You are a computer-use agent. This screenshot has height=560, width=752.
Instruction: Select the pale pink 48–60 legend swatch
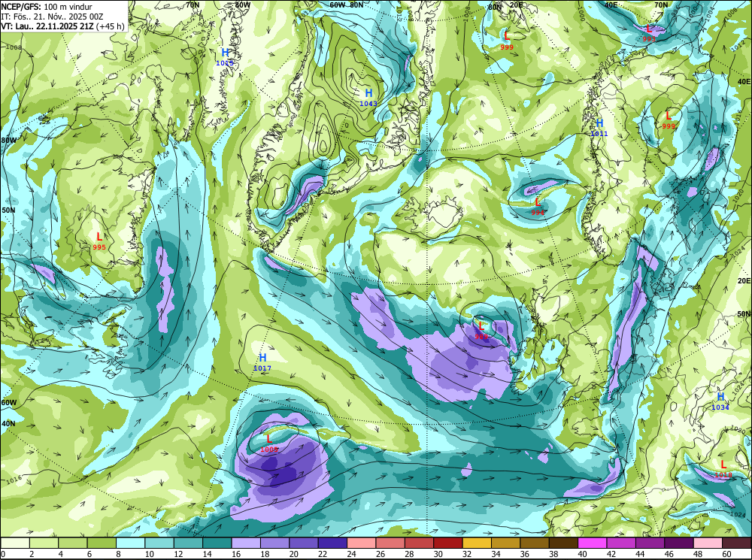[x=708, y=543]
